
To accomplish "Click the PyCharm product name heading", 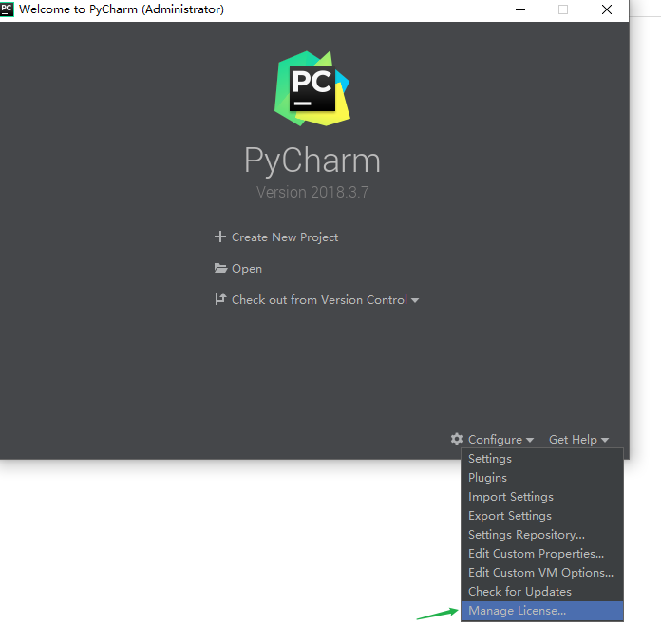I will [312, 161].
